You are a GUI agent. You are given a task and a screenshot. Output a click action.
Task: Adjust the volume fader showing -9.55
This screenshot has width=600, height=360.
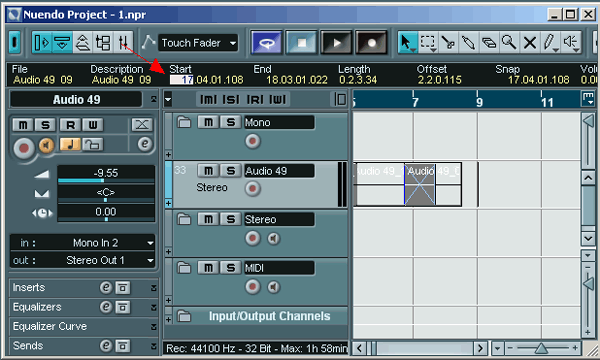(x=106, y=175)
